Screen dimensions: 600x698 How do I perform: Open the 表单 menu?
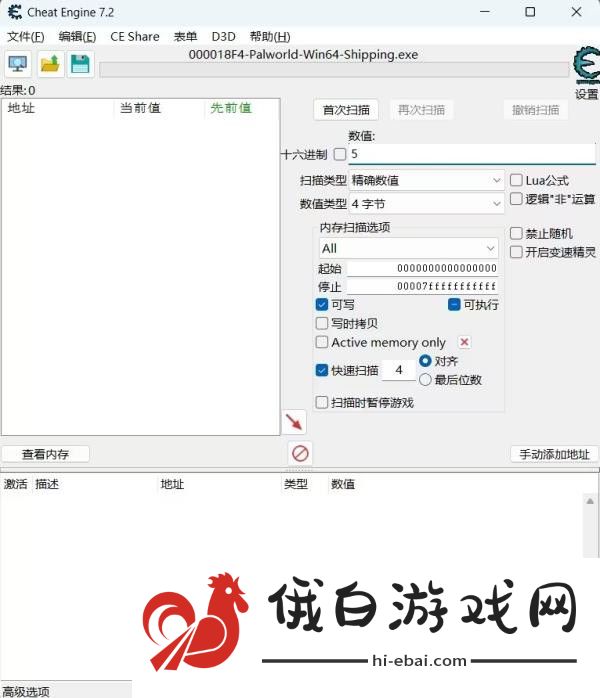pos(185,37)
